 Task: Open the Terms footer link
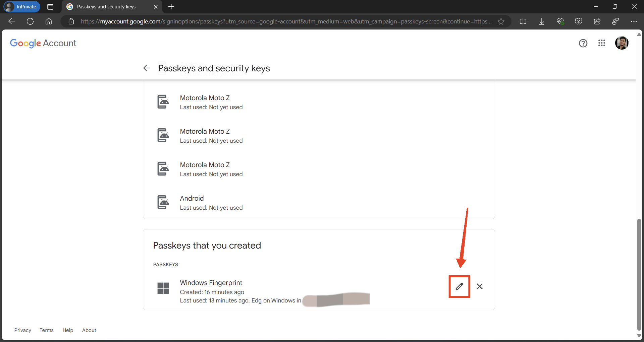pyautogui.click(x=47, y=330)
